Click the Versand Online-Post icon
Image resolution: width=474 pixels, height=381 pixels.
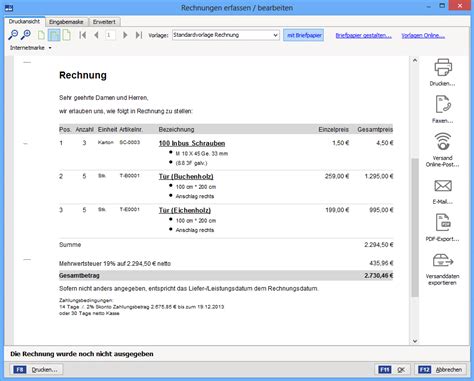[x=443, y=142]
